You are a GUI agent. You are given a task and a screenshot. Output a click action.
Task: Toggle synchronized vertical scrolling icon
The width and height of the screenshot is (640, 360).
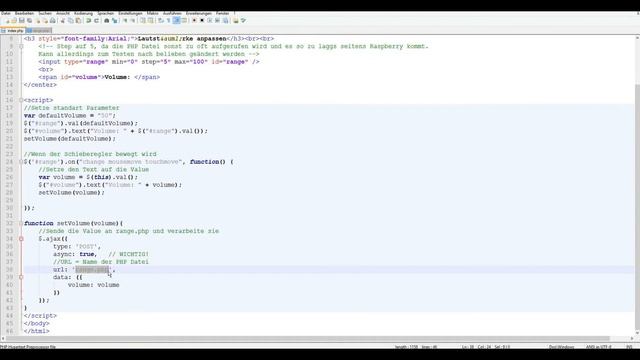pos(142,20)
